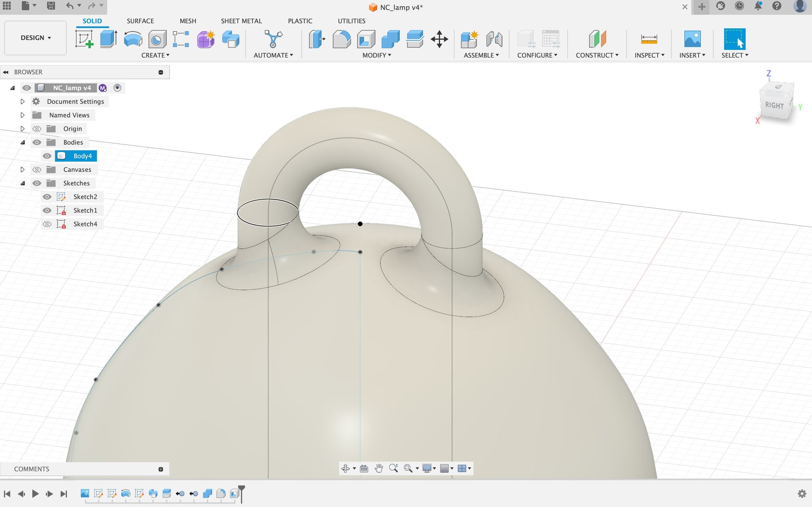Hide Body4 using its eye icon
812x507 pixels.
[x=47, y=156]
